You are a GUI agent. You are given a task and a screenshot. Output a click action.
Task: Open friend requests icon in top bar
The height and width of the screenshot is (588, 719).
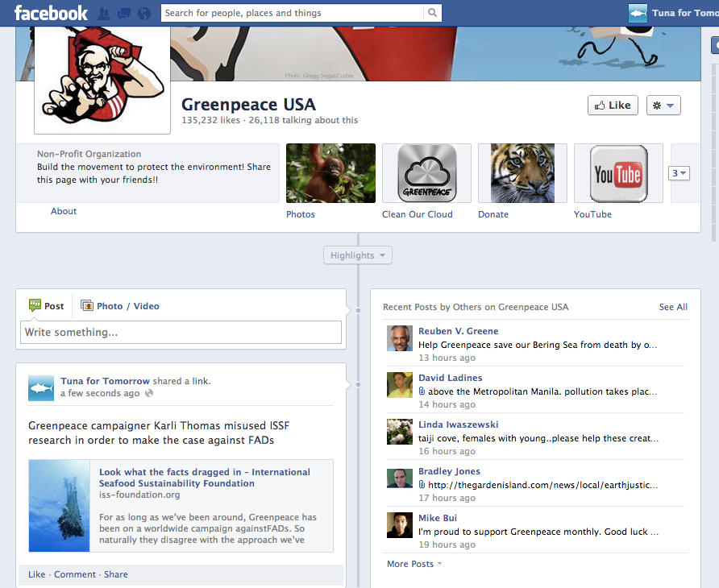104,14
